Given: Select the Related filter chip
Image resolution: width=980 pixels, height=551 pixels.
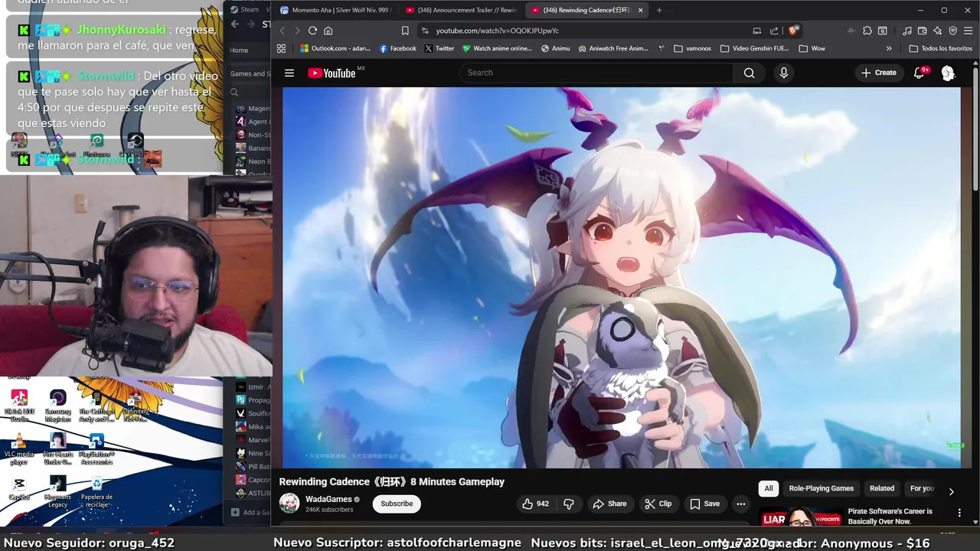Looking at the screenshot, I should click(x=881, y=488).
